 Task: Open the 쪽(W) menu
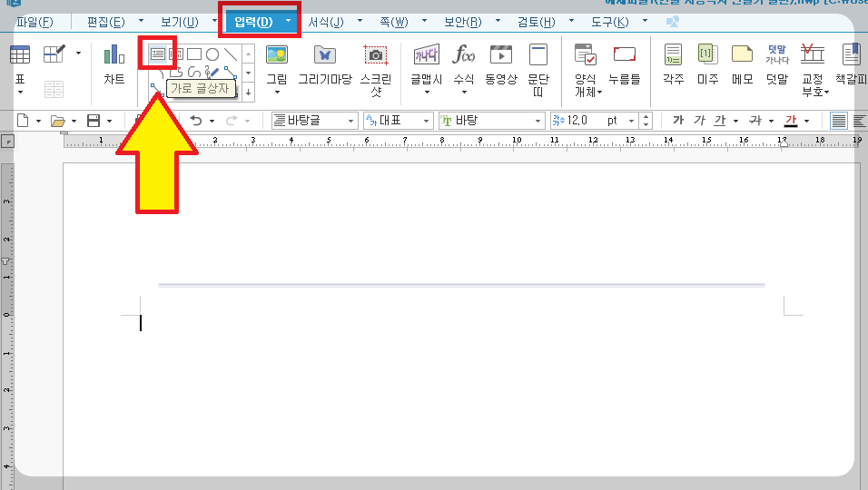393,22
